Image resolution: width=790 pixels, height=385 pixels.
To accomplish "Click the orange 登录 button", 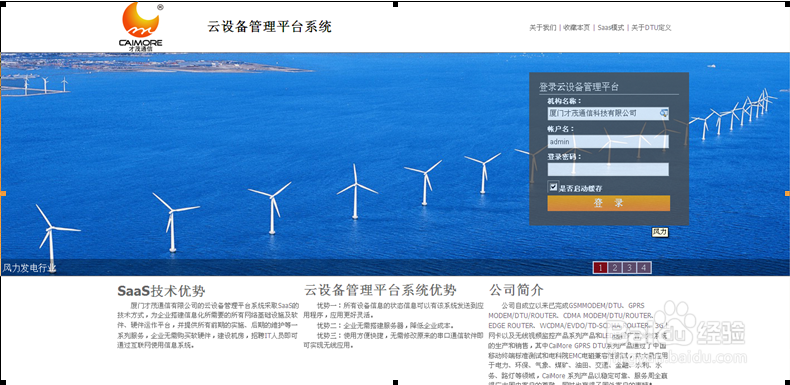I will tap(609, 203).
